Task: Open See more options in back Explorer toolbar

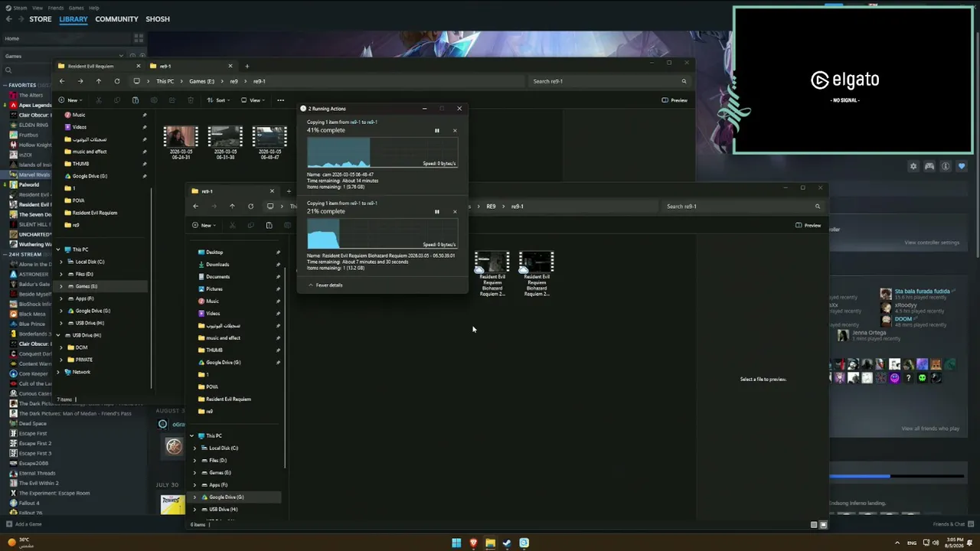Action: (280, 100)
